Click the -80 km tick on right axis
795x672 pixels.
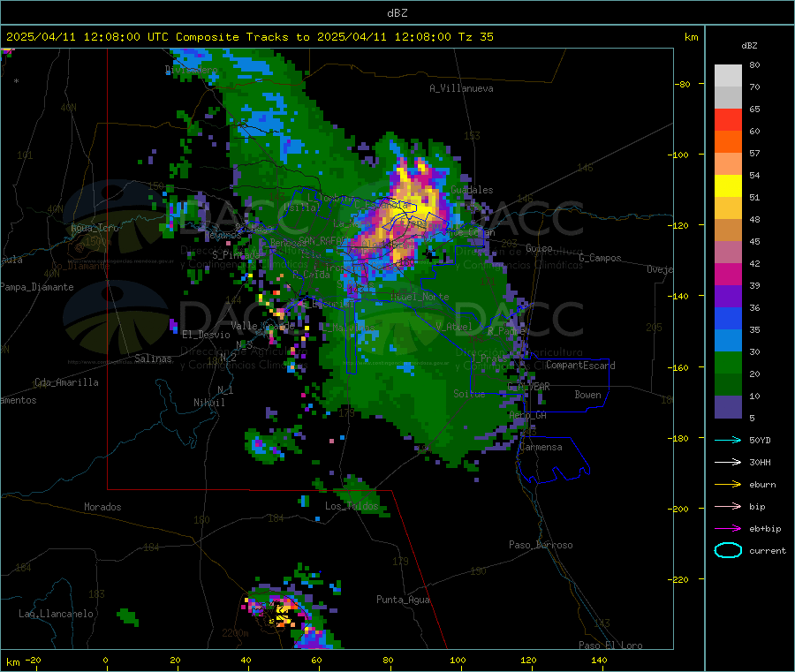pos(683,84)
